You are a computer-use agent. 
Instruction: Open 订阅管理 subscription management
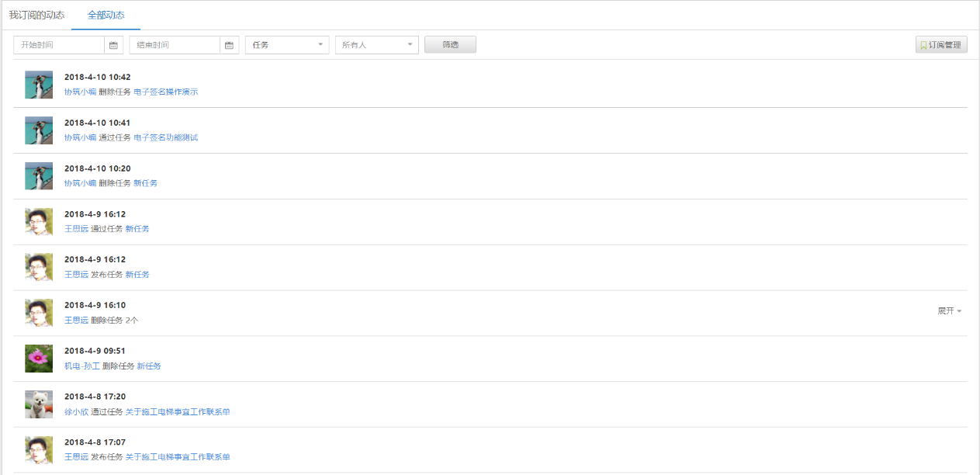coord(941,45)
